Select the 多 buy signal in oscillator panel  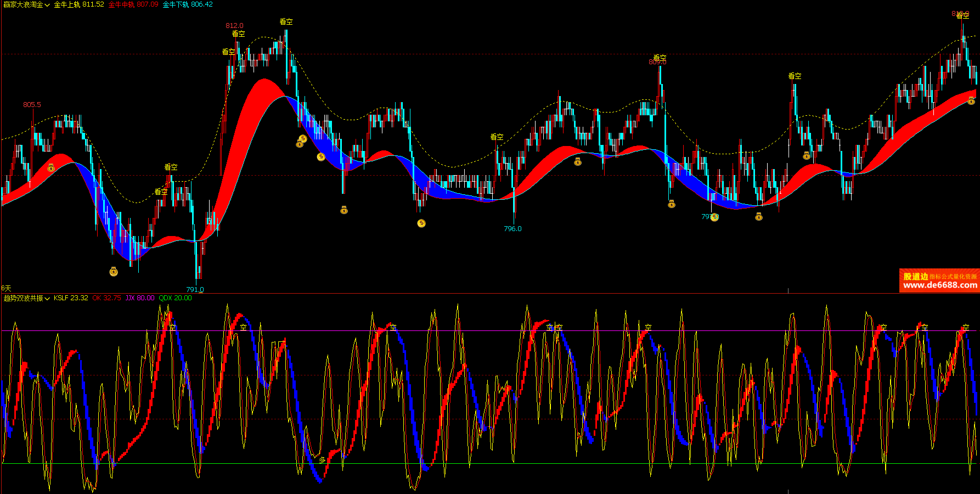(x=322, y=460)
